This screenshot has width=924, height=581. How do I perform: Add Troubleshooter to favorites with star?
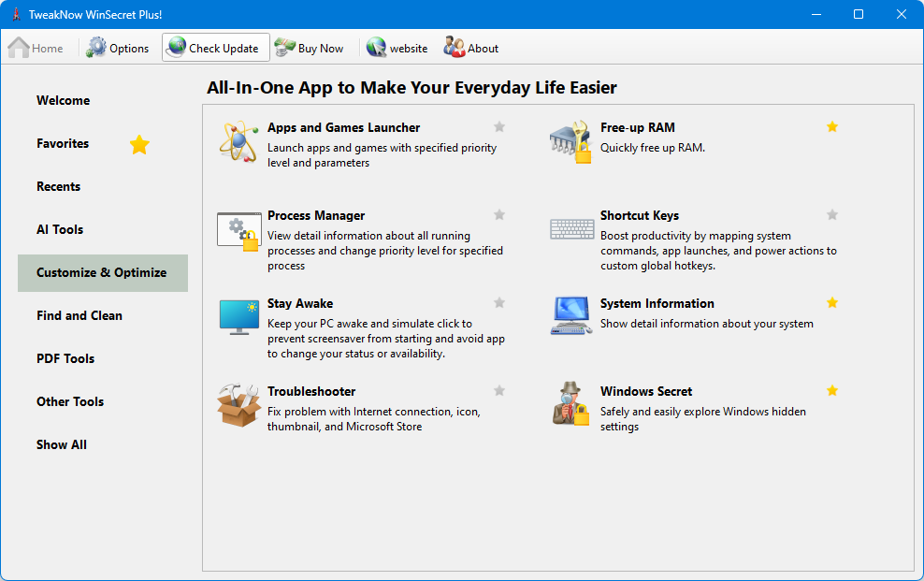tap(499, 391)
